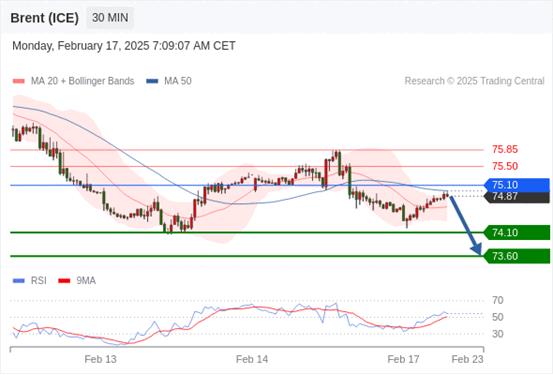The height and width of the screenshot is (375, 553).
Task: Click the Brent (ICE) chart title
Action: (44, 18)
